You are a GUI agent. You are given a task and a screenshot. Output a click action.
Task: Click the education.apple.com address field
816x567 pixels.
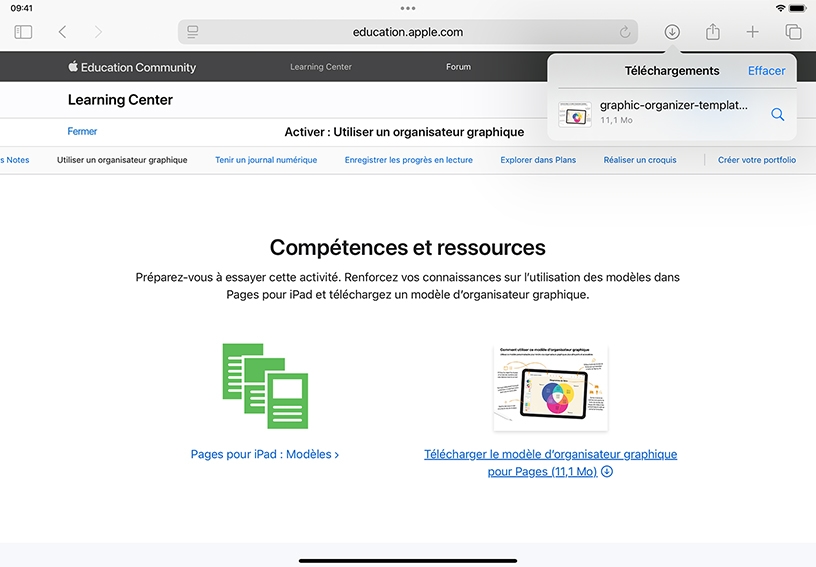point(408,32)
